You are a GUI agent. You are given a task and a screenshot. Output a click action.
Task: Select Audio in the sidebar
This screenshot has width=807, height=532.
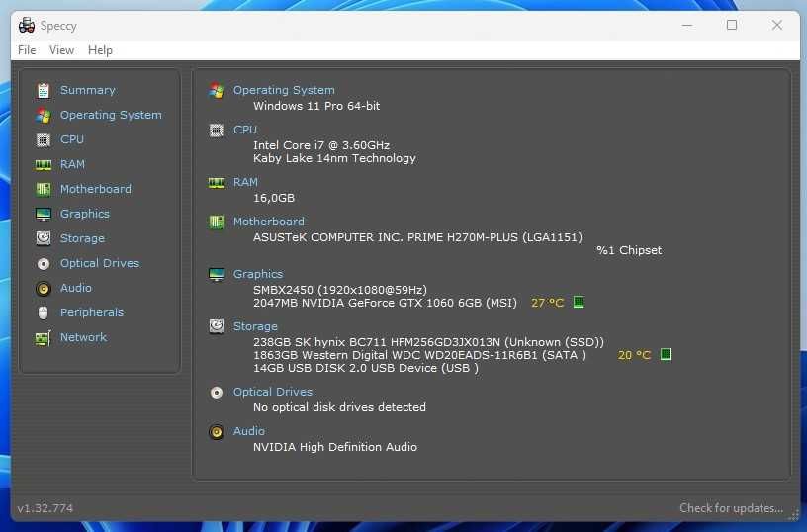[x=75, y=288]
